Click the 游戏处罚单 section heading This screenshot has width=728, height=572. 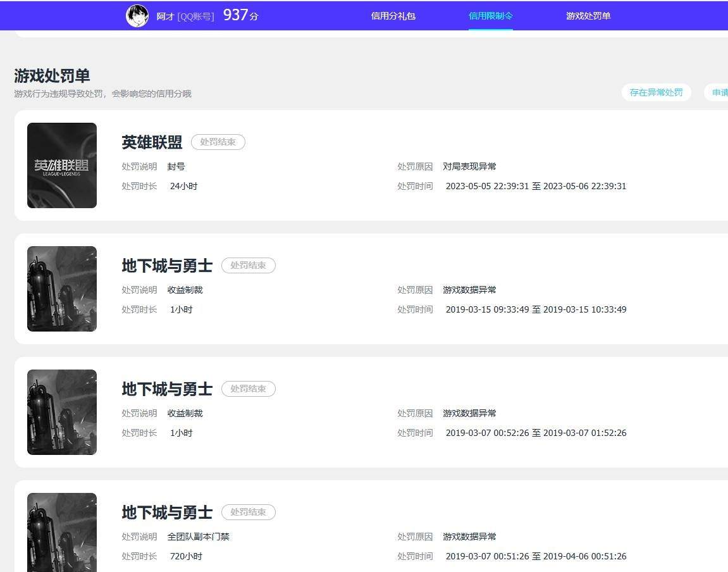click(52, 75)
